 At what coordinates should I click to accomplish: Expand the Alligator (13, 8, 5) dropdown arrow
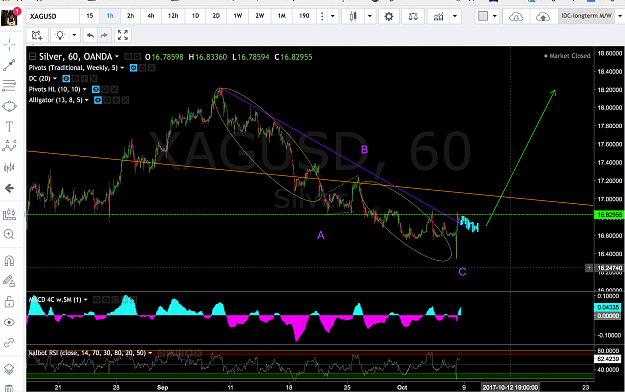click(x=87, y=100)
